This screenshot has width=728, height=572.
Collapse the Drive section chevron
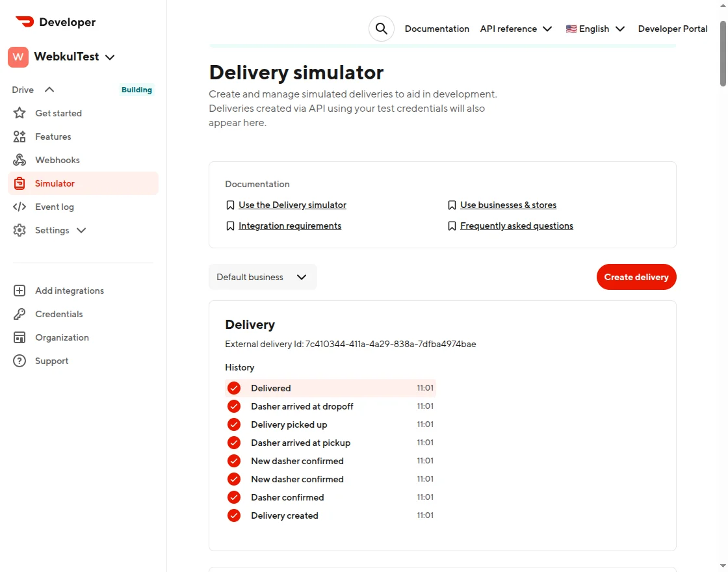(49, 90)
